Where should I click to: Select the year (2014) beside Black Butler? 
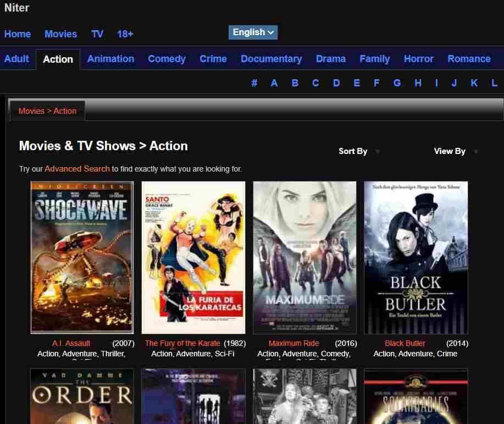457,343
